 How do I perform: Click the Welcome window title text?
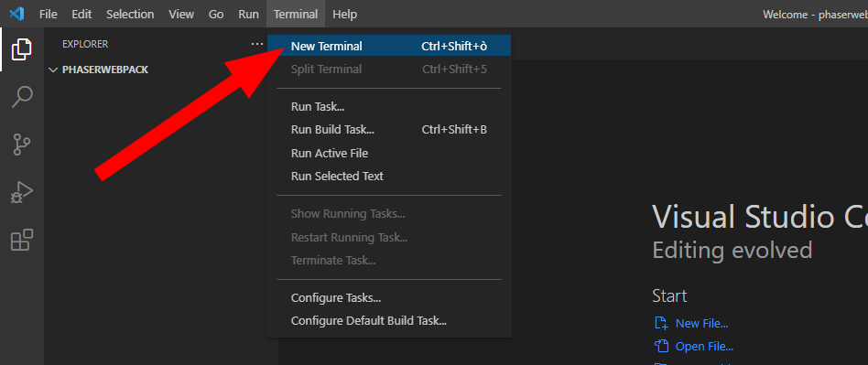[x=815, y=15]
